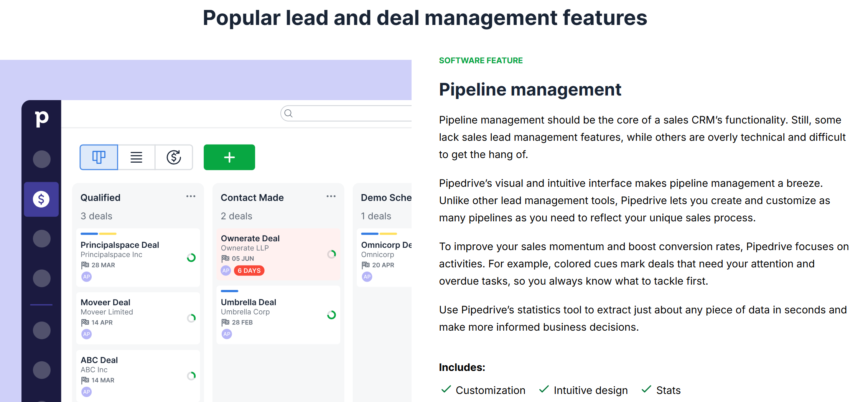Click the '3 deals' count text
The image size is (868, 402).
pyautogui.click(x=96, y=216)
